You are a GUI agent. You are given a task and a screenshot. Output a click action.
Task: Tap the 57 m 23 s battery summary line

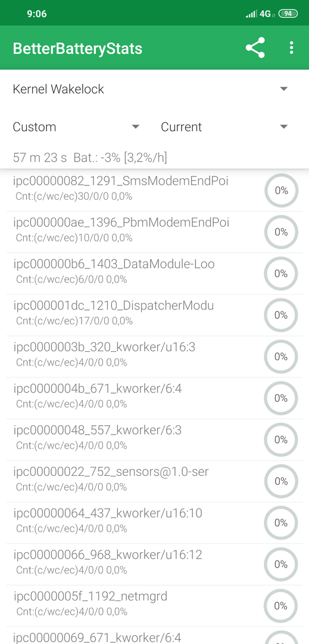(x=90, y=157)
